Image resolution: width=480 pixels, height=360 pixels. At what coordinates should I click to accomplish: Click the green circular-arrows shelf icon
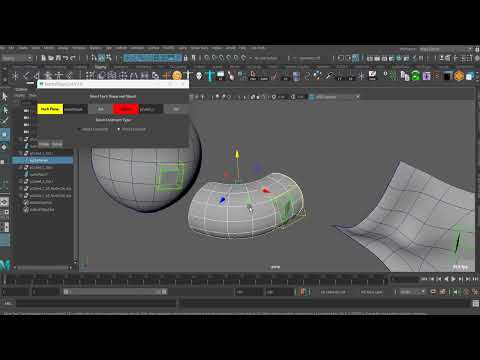tap(415, 76)
